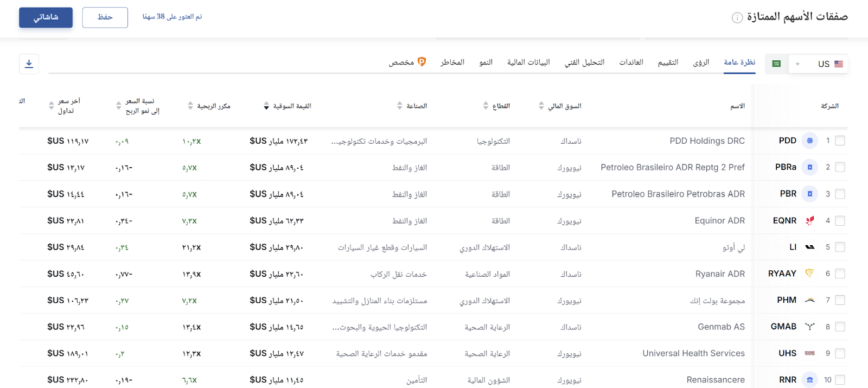
Task: Select the التحليل الفني tab
Action: coord(584,62)
